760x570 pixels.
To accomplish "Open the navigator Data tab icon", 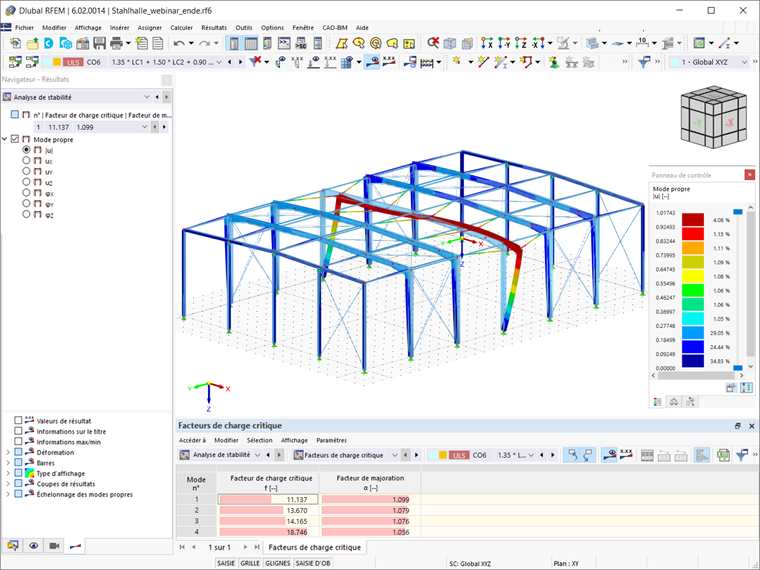I will 13,546.
